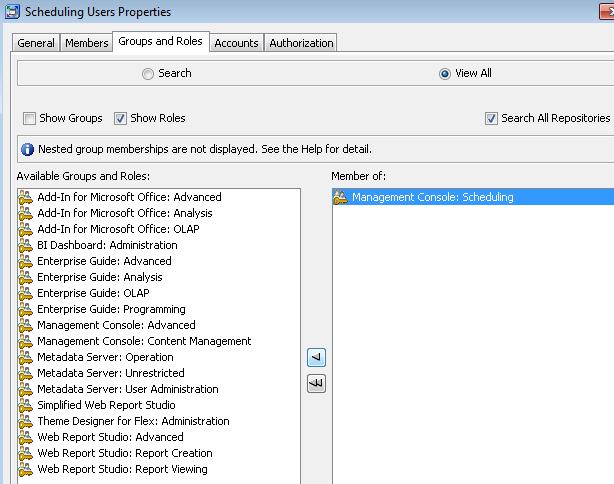Click the role icon beside Enterprise Guide: Advanced
This screenshot has width=614, height=484.
pos(26,261)
